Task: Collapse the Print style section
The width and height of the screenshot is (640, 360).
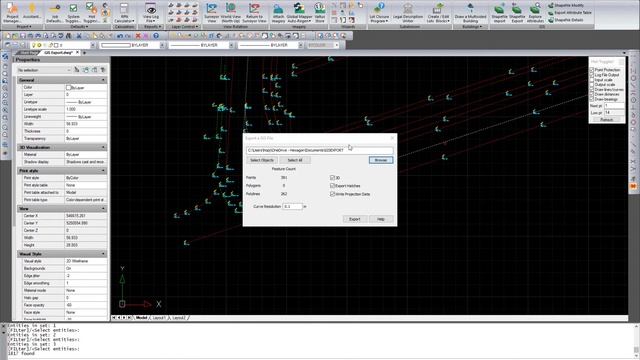Action: coord(103,170)
